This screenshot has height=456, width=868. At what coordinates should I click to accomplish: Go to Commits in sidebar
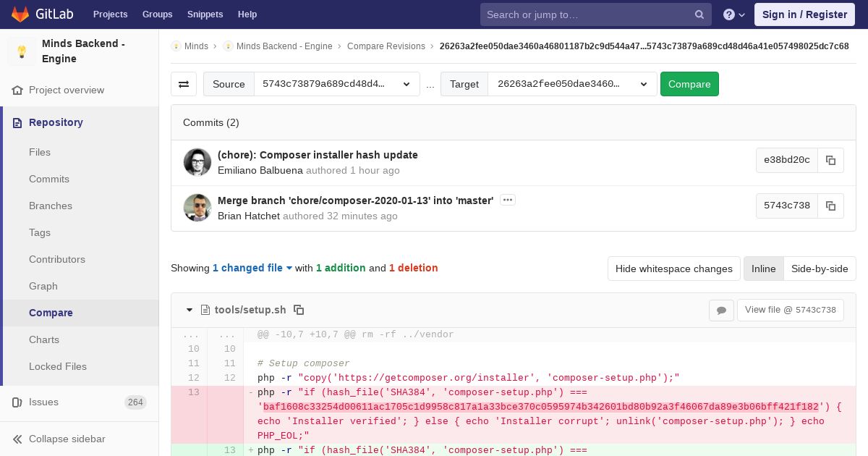tap(49, 179)
